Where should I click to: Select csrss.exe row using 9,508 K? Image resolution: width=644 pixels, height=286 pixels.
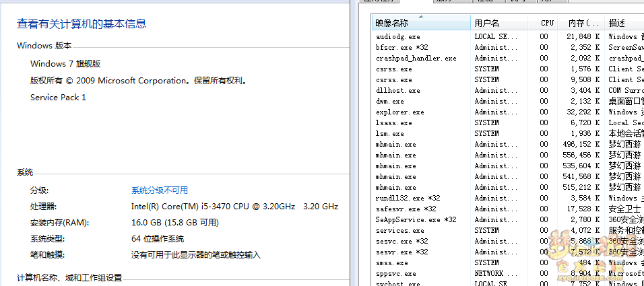point(508,79)
